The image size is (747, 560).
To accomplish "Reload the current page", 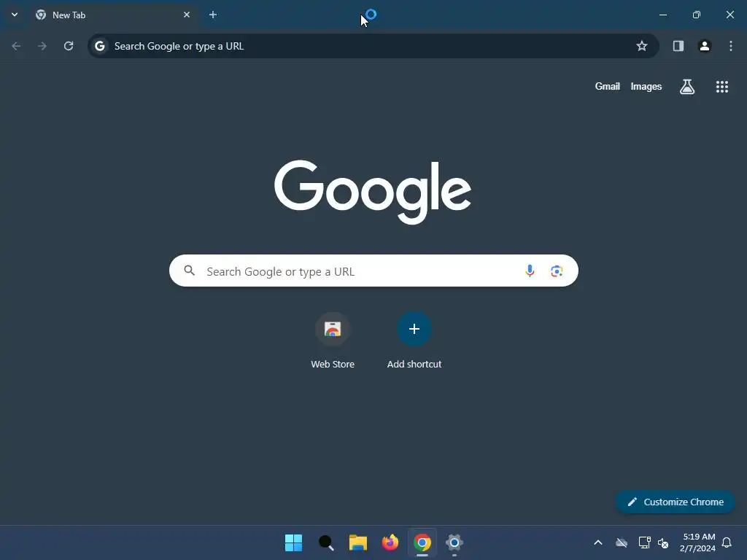I will click(x=69, y=46).
